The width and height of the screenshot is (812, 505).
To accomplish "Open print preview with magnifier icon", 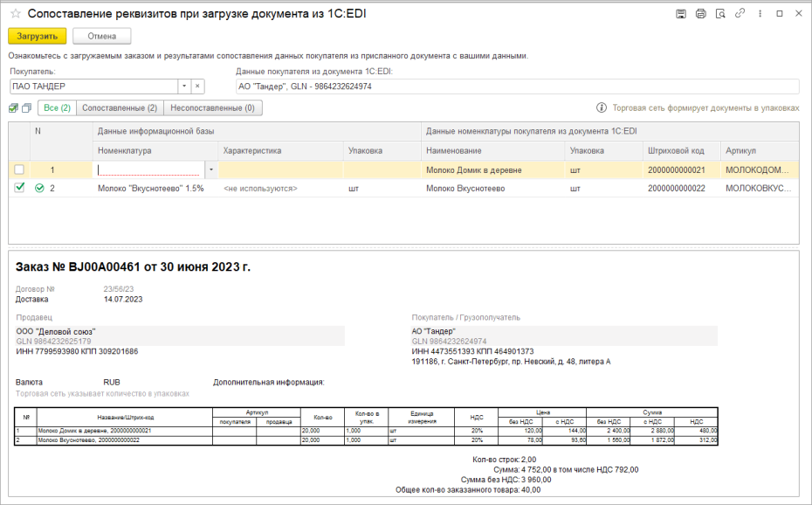I will (720, 14).
